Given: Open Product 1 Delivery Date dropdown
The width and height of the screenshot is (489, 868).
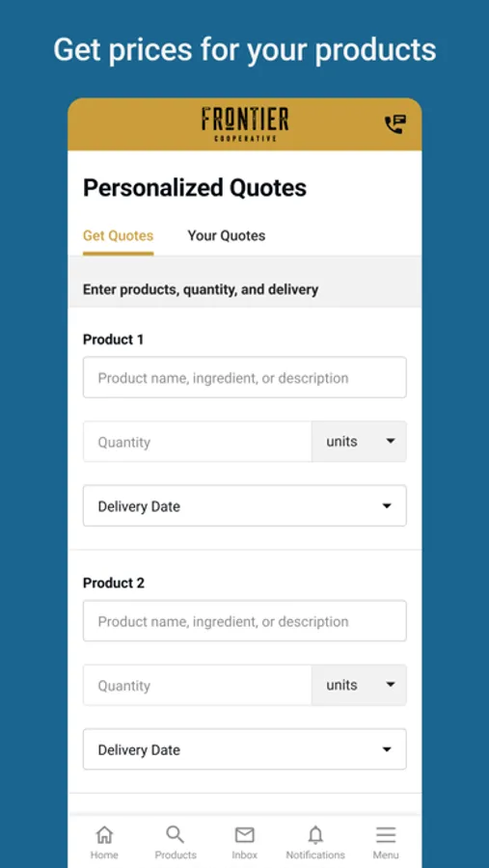Looking at the screenshot, I should 245,506.
